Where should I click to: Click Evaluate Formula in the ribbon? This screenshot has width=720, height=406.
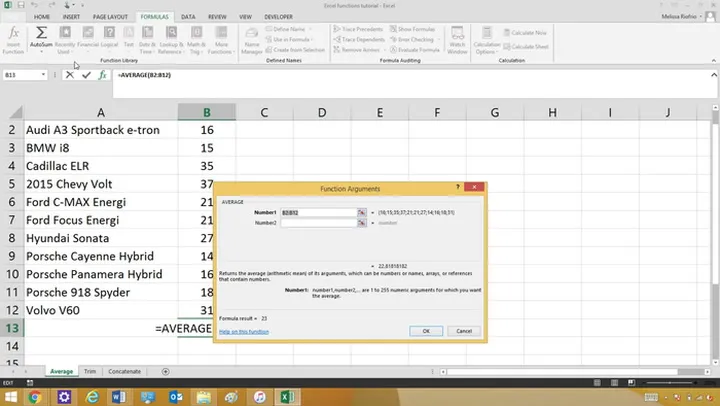pyautogui.click(x=415, y=50)
